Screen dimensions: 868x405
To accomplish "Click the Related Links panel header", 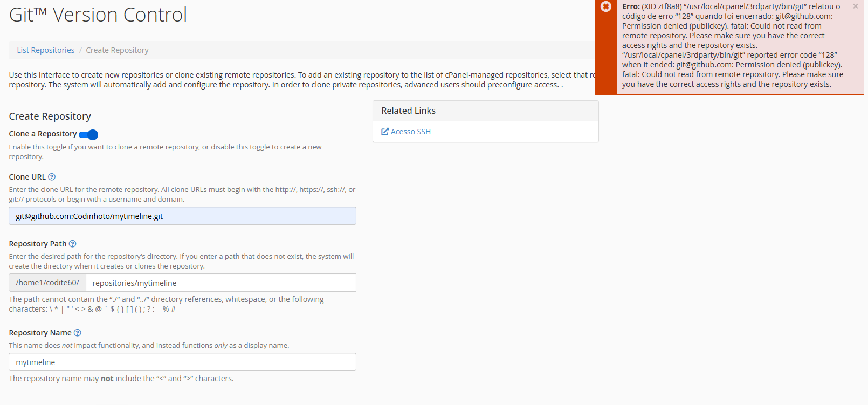I will (x=485, y=111).
